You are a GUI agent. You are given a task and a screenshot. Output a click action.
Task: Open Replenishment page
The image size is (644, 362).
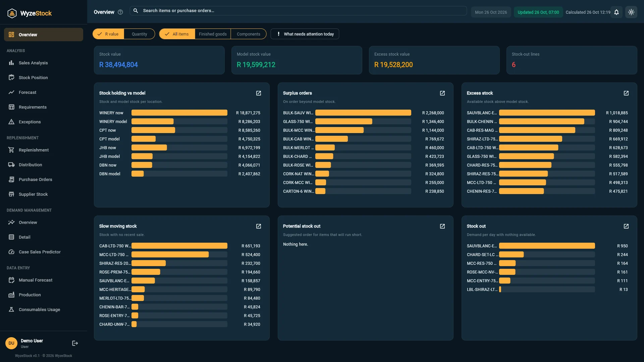click(x=44, y=150)
